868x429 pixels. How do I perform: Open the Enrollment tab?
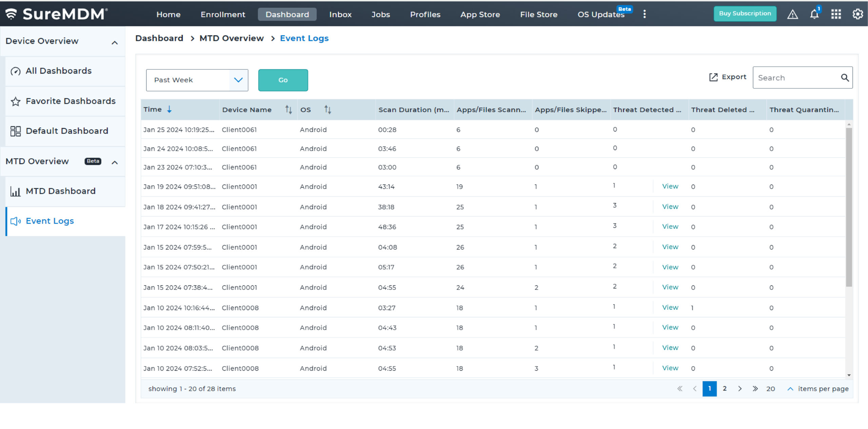[223, 14]
